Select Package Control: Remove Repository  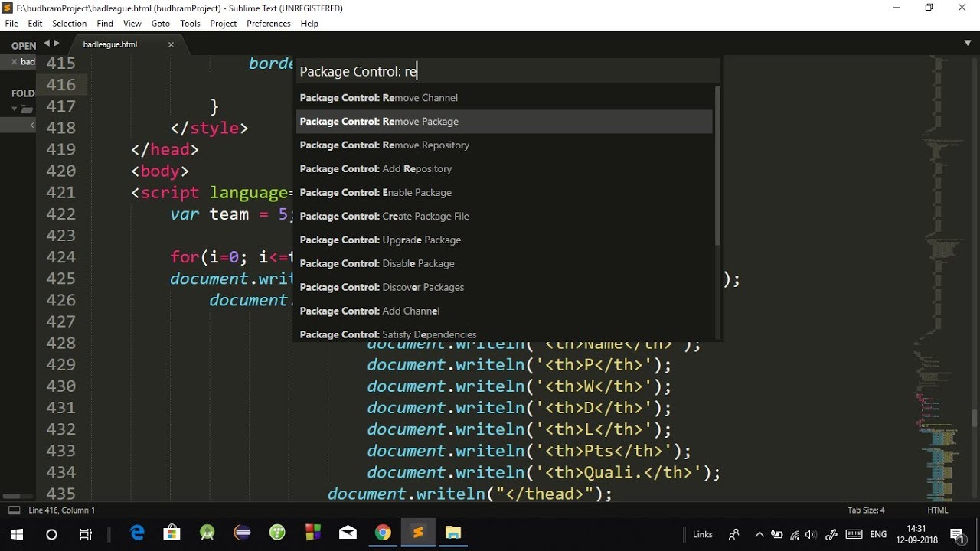[x=504, y=145]
